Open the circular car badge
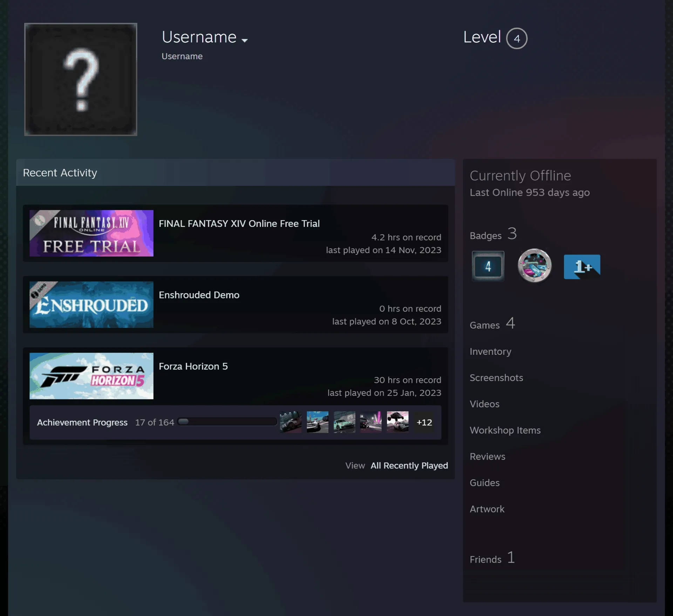This screenshot has width=673, height=616. pos(535,265)
